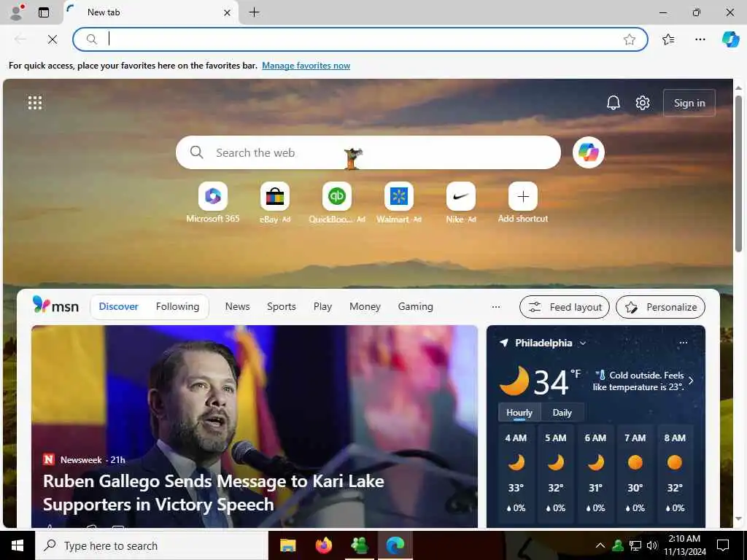The image size is (747, 560).
Task: Open the Play tab
Action: pos(322,307)
